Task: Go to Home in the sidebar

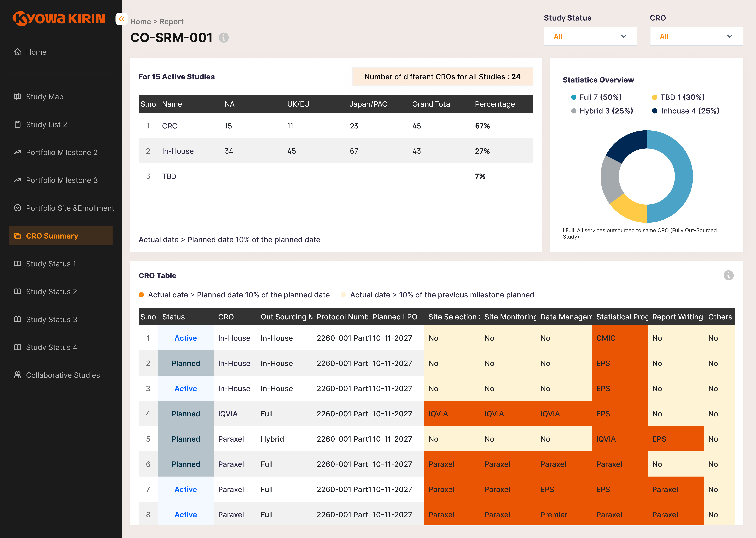Action: click(61, 52)
